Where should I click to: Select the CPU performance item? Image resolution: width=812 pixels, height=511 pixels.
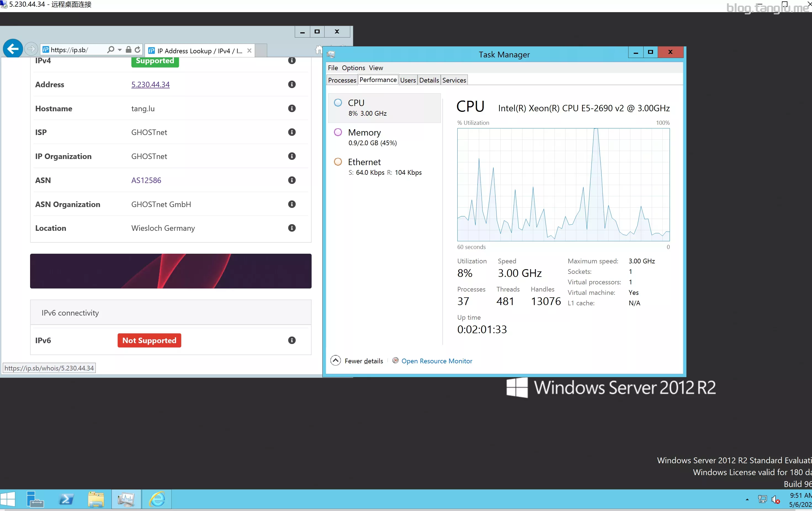click(x=384, y=108)
